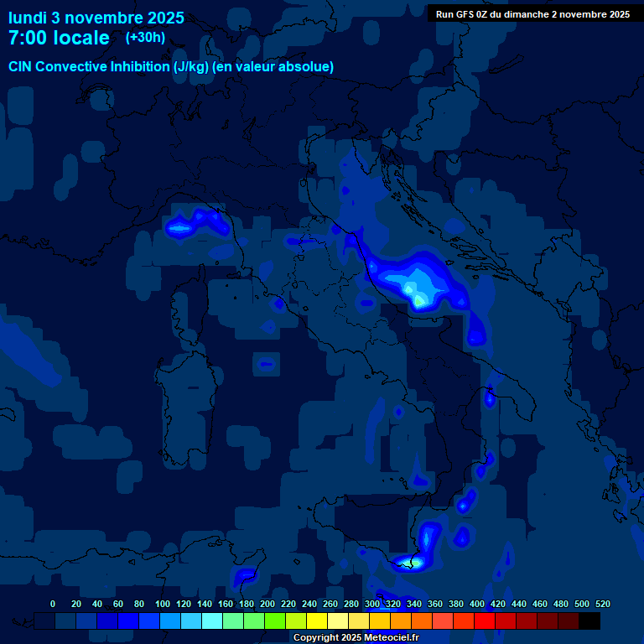Click the '300' legend value label
644x644 pixels.
372,604
